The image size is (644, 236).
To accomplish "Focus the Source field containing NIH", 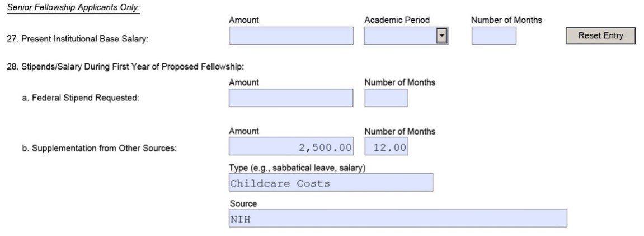I will pos(398,219).
